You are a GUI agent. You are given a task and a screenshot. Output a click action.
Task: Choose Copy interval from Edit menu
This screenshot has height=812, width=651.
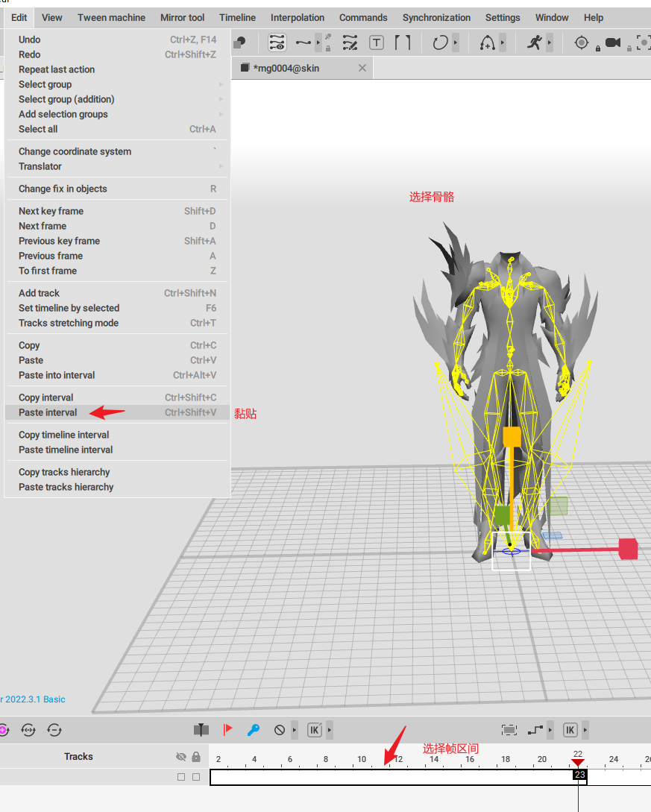pos(117,397)
